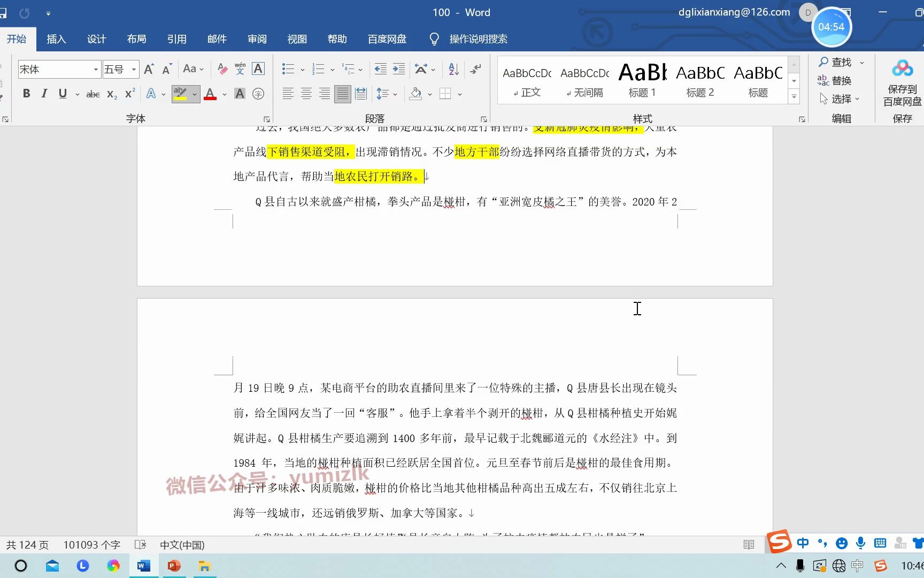Toggle subscript formatting
This screenshot has height=578, width=924.
click(x=112, y=94)
